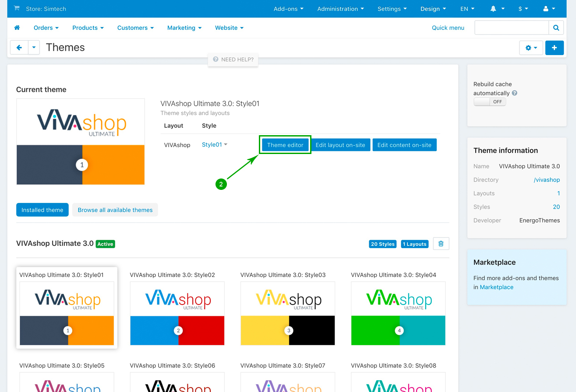Select the Style07 theme thumbnail
The image size is (576, 392).
[288, 382]
